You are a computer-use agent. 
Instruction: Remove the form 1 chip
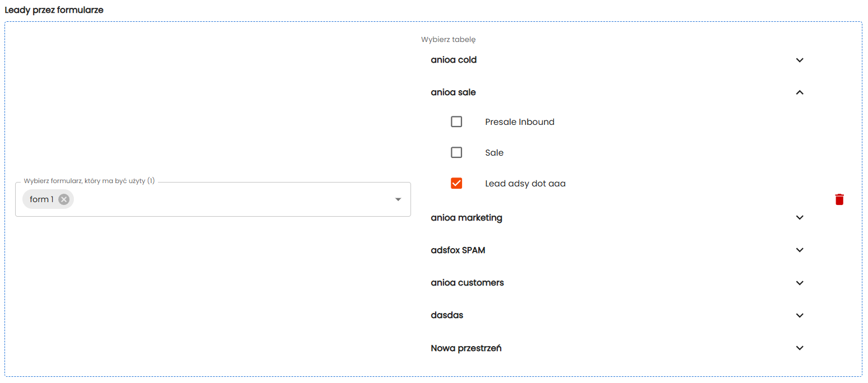coord(64,199)
